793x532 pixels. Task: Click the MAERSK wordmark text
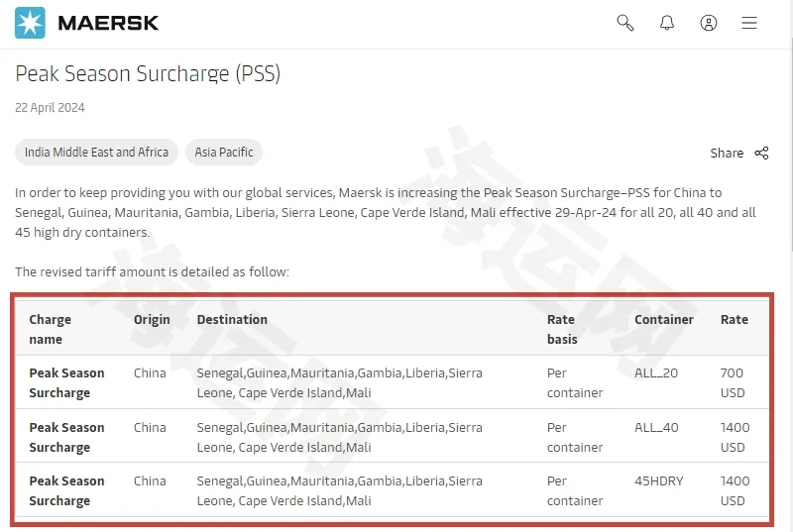click(108, 23)
